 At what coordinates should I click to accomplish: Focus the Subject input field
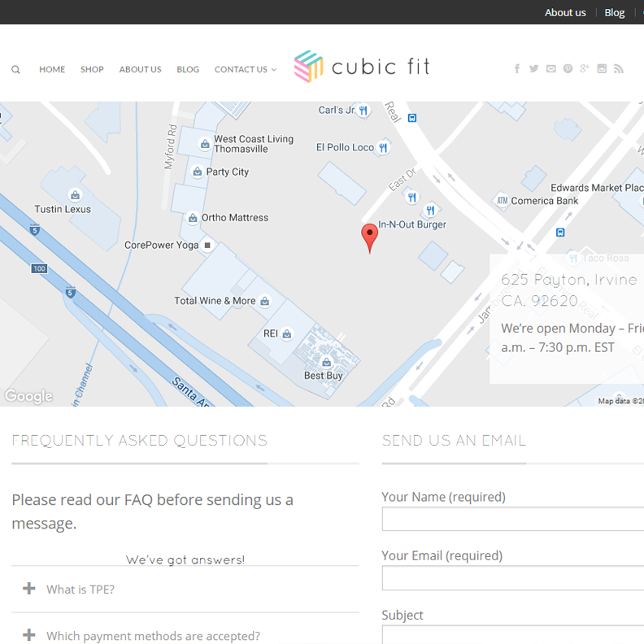[513, 635]
